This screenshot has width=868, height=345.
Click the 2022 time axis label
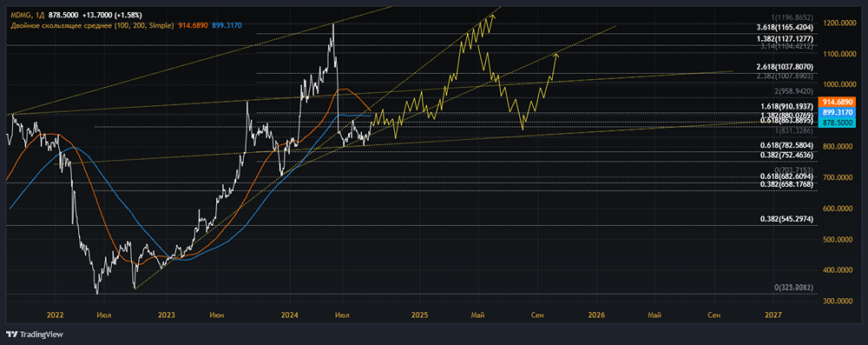coord(56,315)
